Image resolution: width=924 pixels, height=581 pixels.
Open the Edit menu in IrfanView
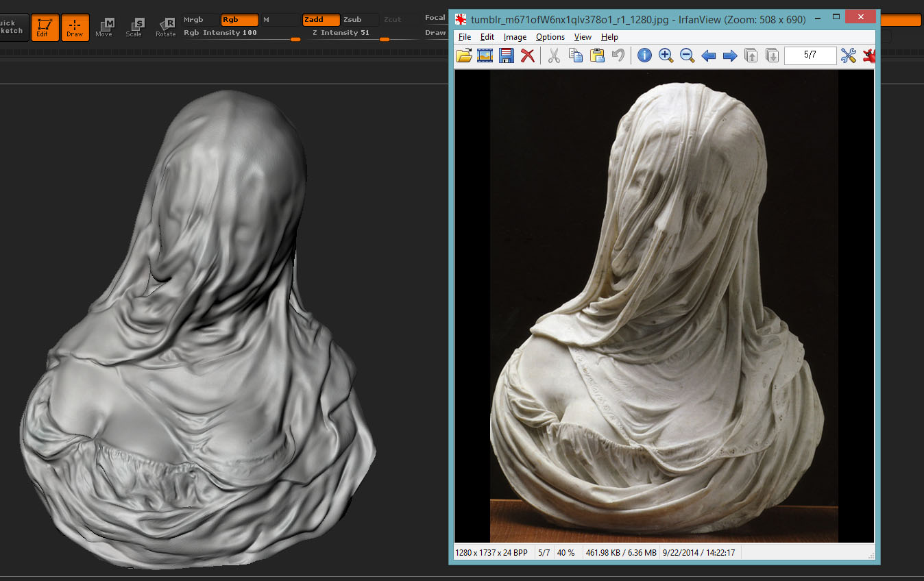click(487, 37)
